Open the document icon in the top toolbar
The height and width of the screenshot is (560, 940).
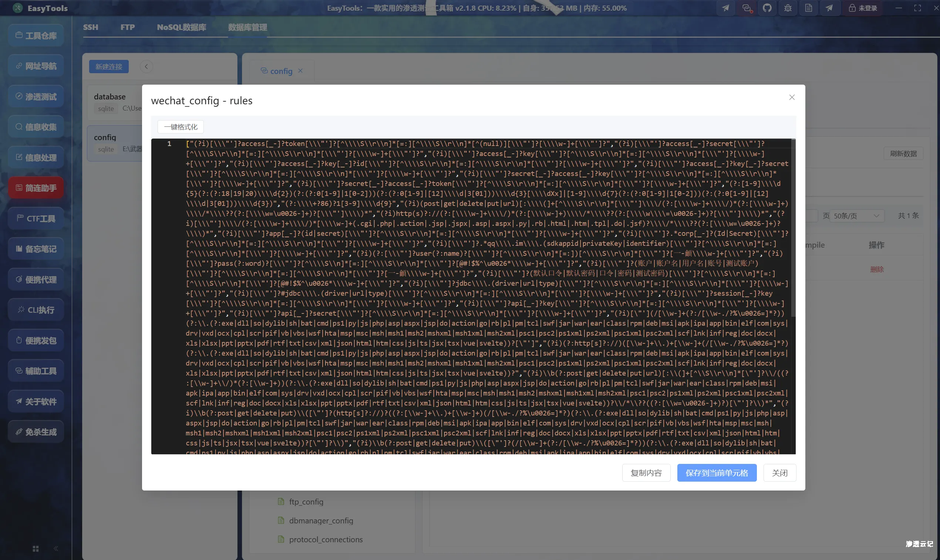point(809,8)
